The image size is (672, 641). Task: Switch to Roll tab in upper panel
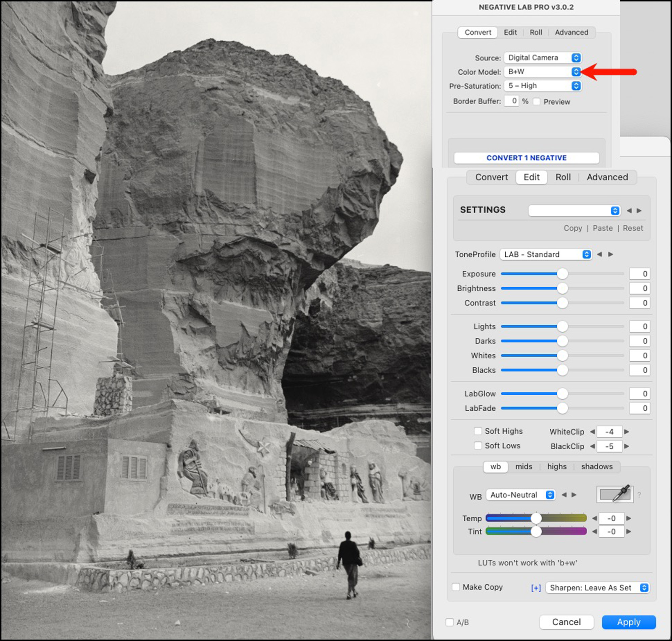click(x=536, y=33)
